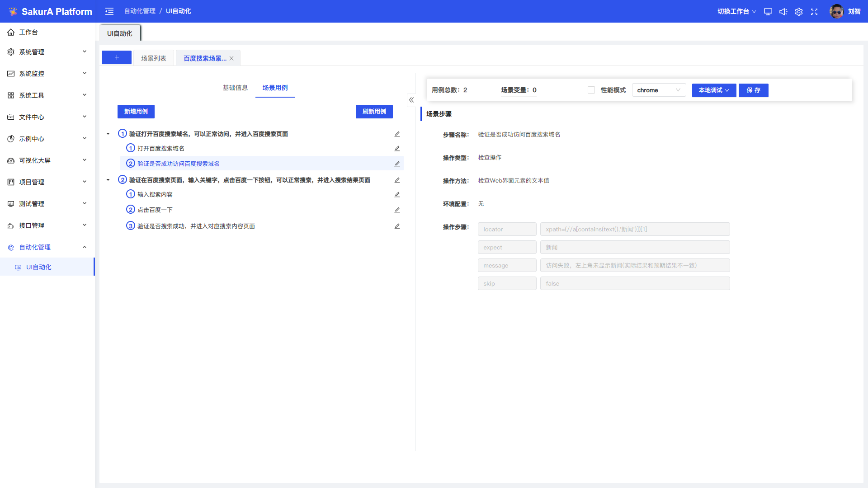This screenshot has height=488, width=868.
Task: Select the 输入搜索内容 step in tree
Action: click(x=155, y=195)
